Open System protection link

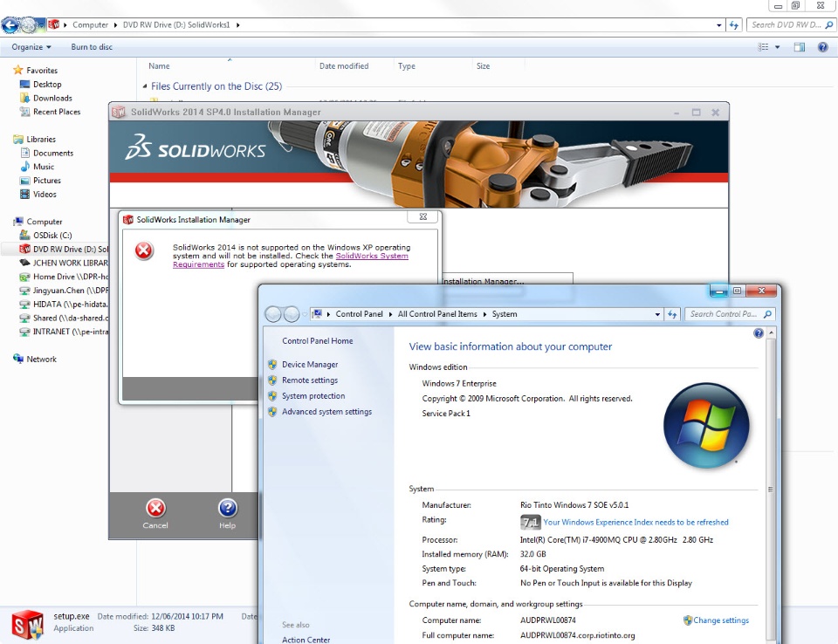[313, 396]
